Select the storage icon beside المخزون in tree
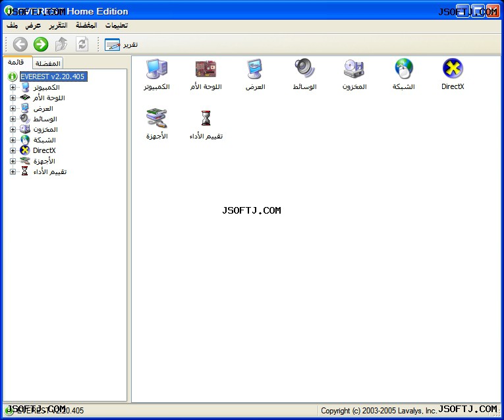 (25, 129)
